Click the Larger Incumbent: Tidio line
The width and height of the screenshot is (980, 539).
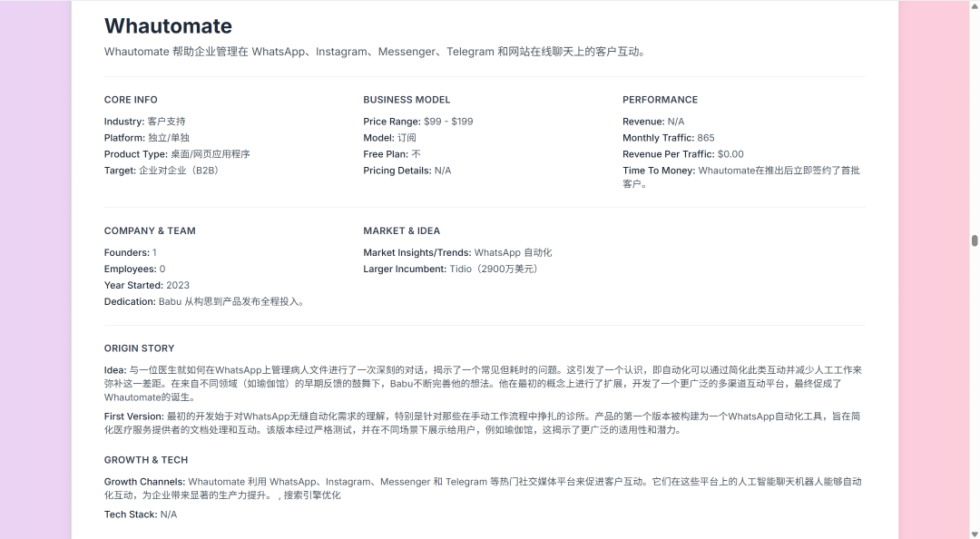point(452,269)
